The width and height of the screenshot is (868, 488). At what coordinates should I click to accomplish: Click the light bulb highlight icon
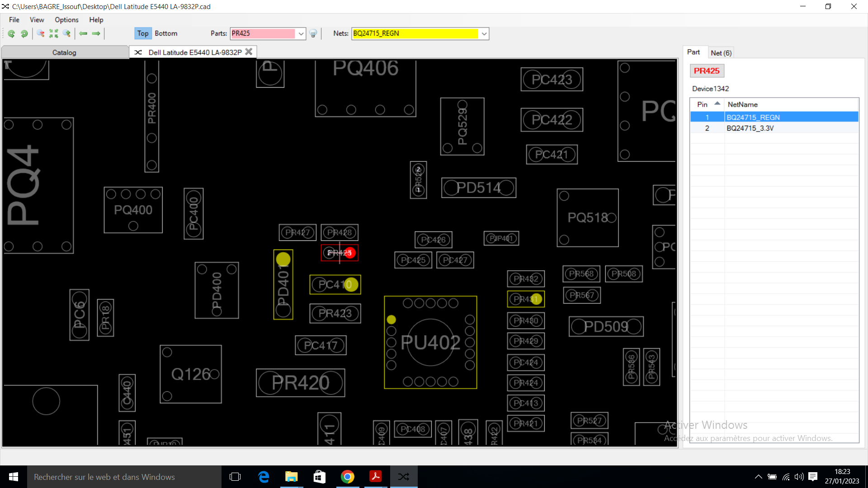pos(313,33)
